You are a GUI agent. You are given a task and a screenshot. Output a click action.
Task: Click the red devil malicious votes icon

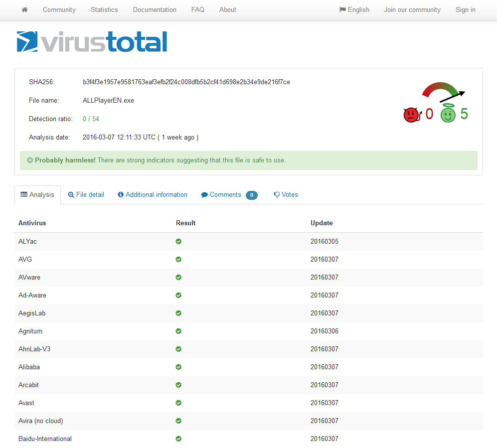(x=412, y=115)
